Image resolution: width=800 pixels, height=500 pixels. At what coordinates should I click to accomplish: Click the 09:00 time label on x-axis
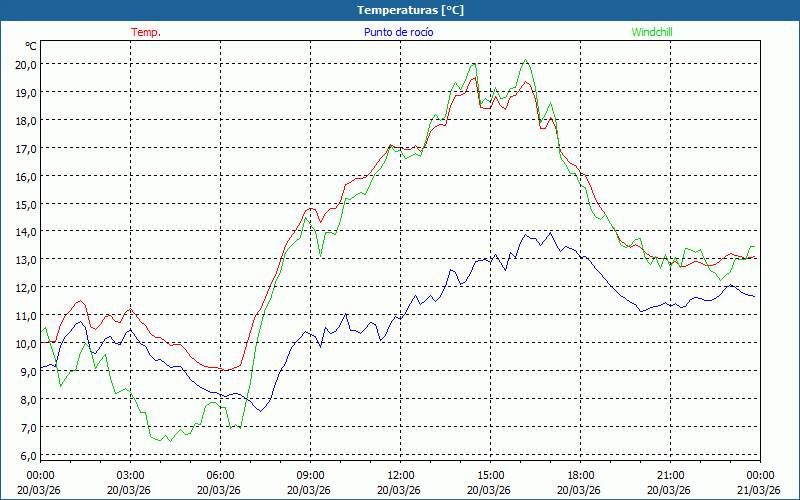tap(310, 475)
